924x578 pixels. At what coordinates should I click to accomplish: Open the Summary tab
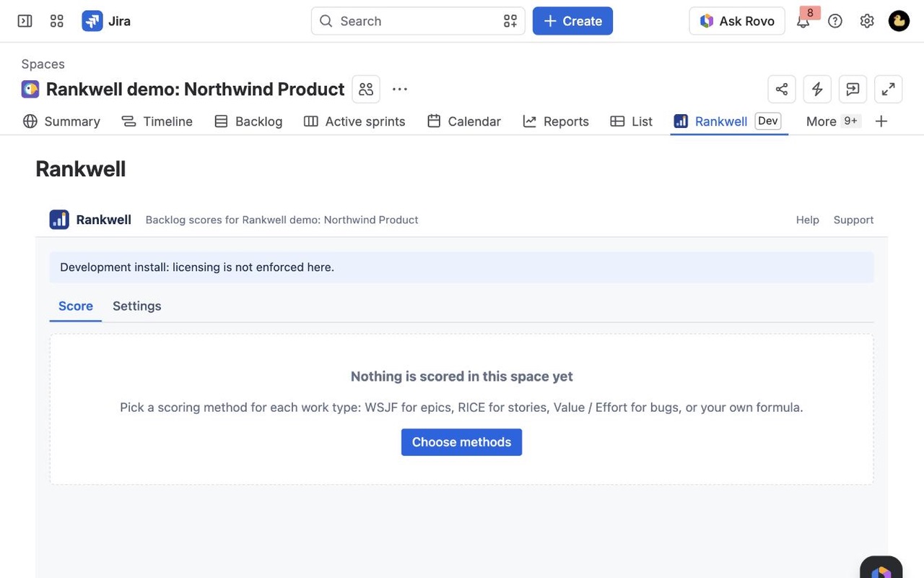(x=61, y=121)
